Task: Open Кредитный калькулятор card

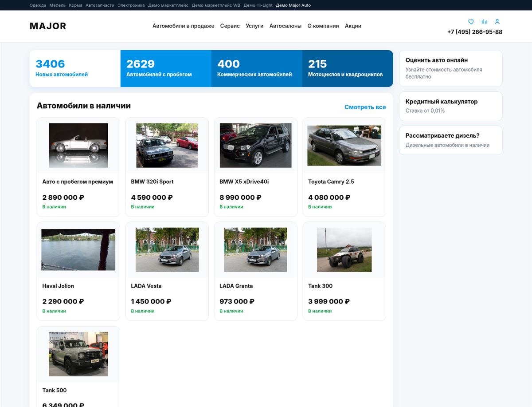Action: [451, 106]
